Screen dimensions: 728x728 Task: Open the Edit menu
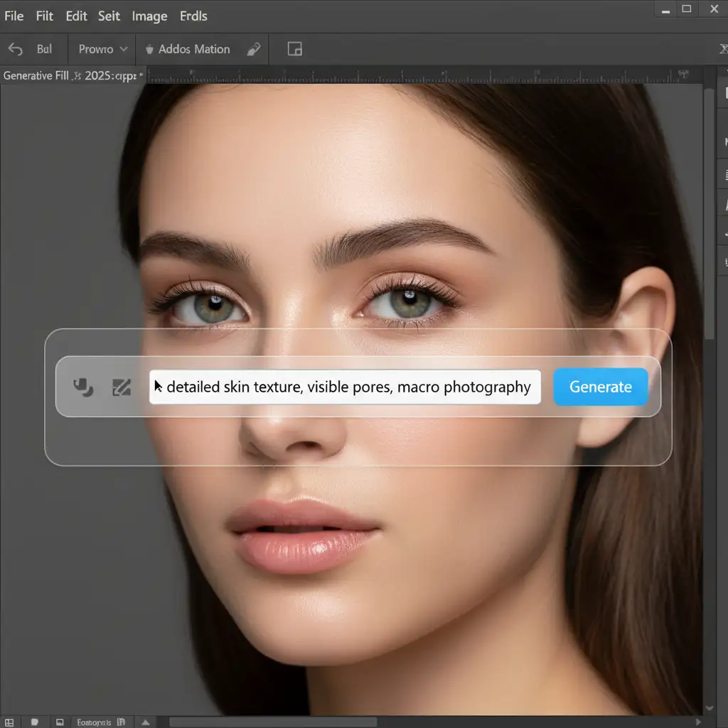(x=76, y=16)
